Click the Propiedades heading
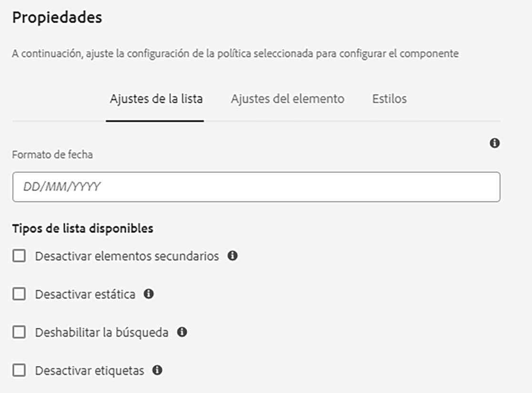This screenshot has height=393, width=532. (57, 18)
